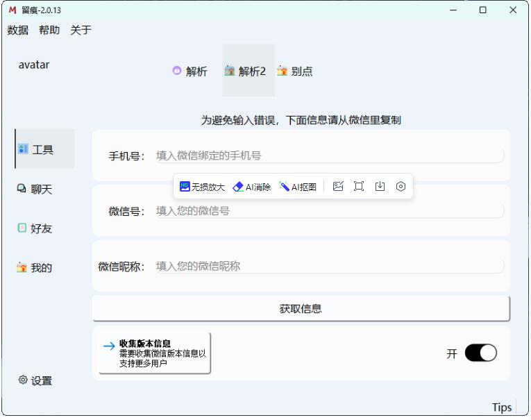This screenshot has width=531, height=420.
Task: Click the hexagon settings icon in floating toolbar
Action: pyautogui.click(x=401, y=186)
